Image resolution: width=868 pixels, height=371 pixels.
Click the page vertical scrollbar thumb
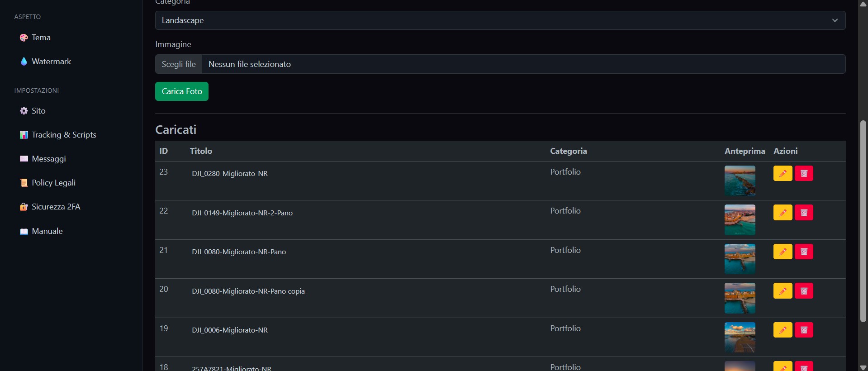[863, 221]
